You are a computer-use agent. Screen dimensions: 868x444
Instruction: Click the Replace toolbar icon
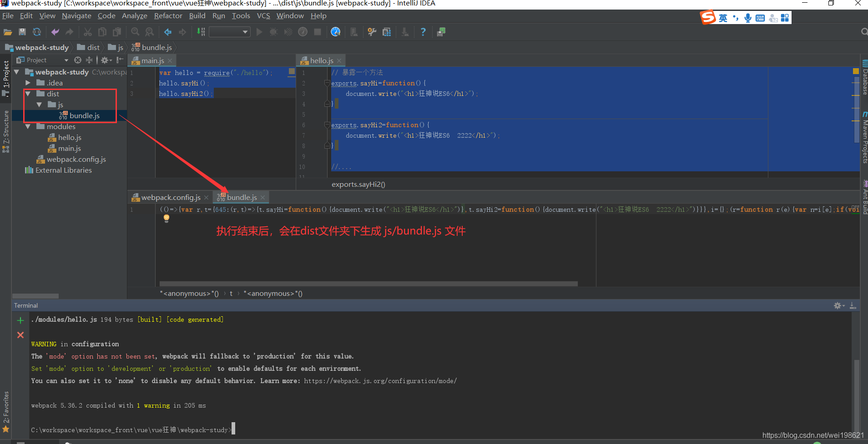[x=150, y=32]
